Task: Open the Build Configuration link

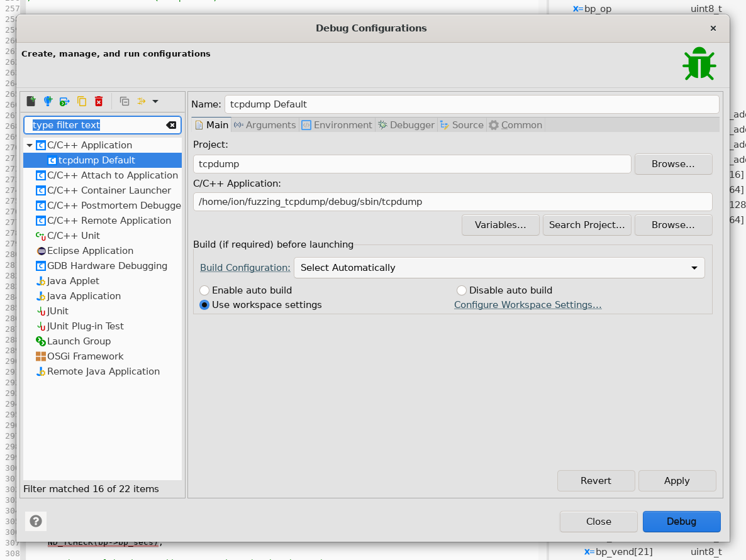Action: point(245,268)
